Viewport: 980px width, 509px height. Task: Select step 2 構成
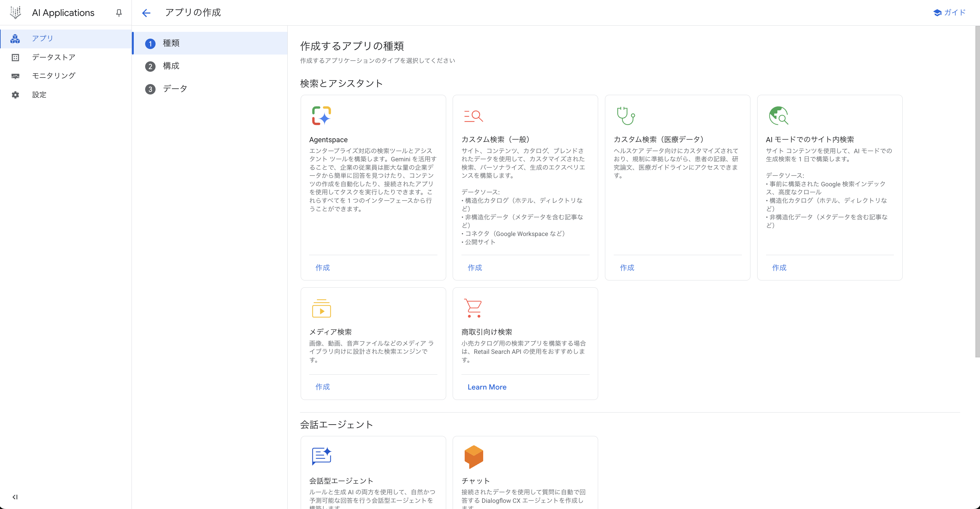[171, 66]
